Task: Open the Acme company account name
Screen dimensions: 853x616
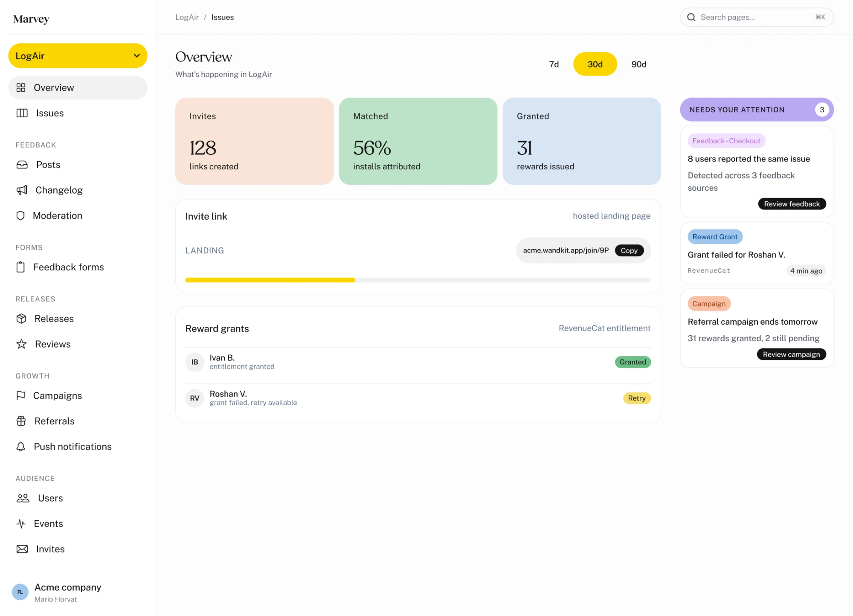Action: [x=68, y=587]
